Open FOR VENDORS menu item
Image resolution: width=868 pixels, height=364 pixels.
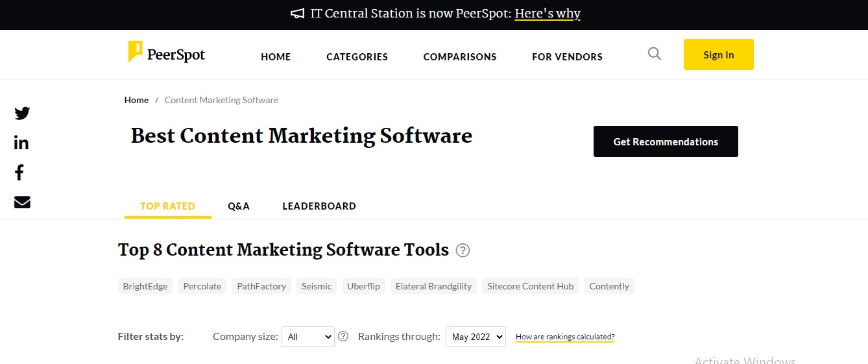(x=567, y=57)
